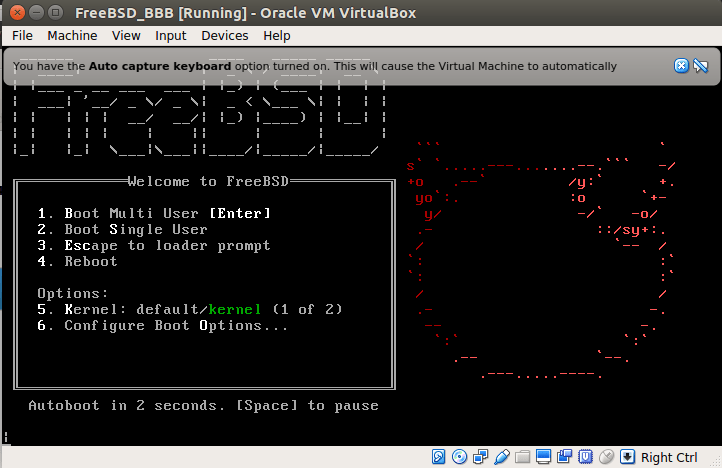This screenshot has height=468, width=722.
Task: Close the VirtualBox window
Action: pos(17,12)
